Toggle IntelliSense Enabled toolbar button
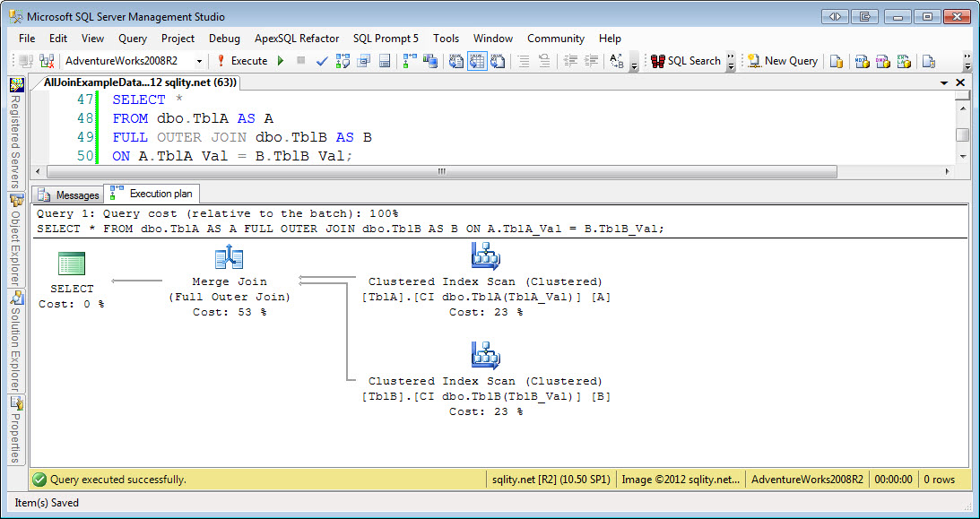Screen dimensions: 980x519 tap(385, 61)
